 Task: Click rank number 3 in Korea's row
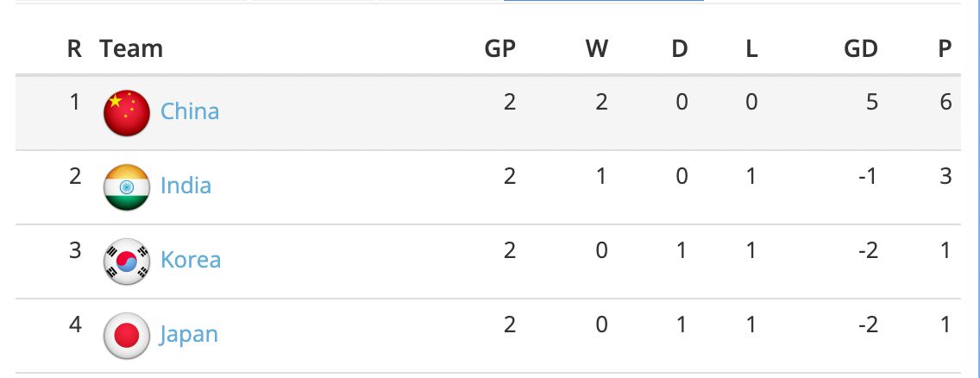click(x=75, y=251)
